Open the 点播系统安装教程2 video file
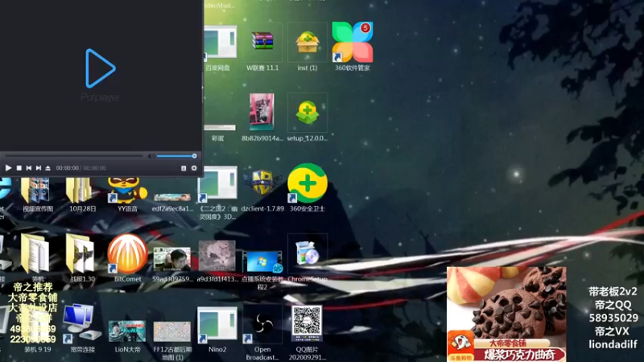This screenshot has width=644, height=362. point(262,269)
